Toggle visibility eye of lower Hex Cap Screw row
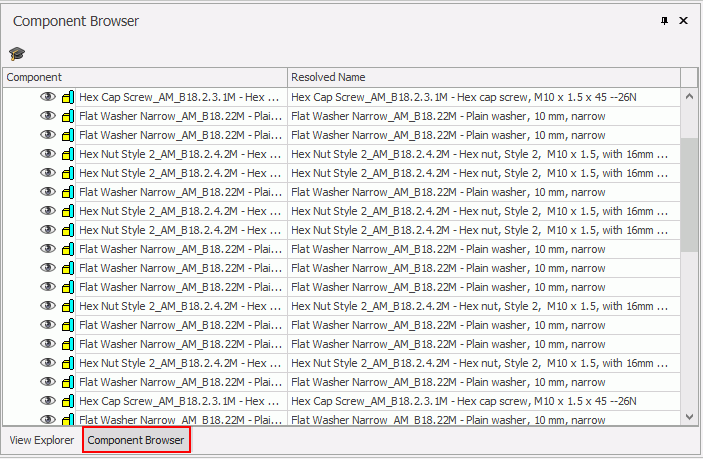703x459 pixels. (x=48, y=401)
